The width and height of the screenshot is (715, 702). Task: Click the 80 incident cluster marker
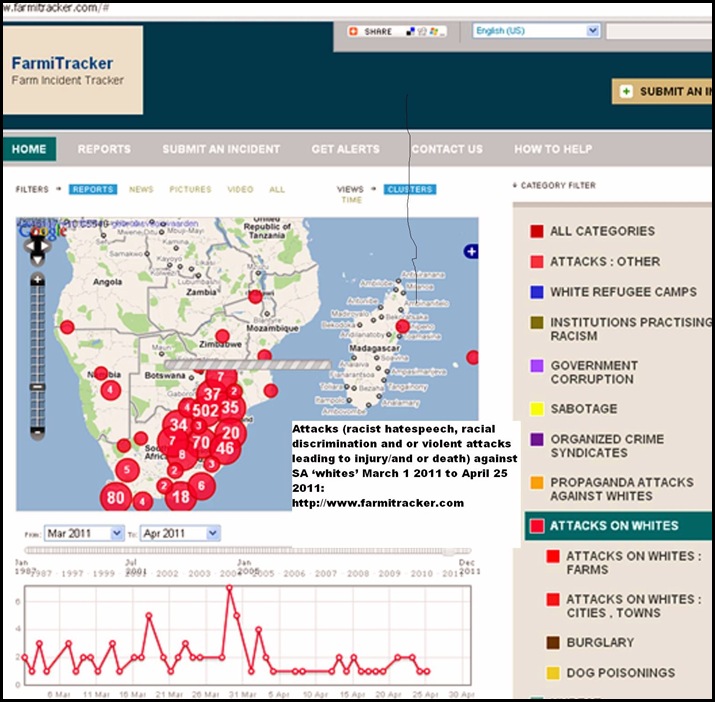click(115, 497)
